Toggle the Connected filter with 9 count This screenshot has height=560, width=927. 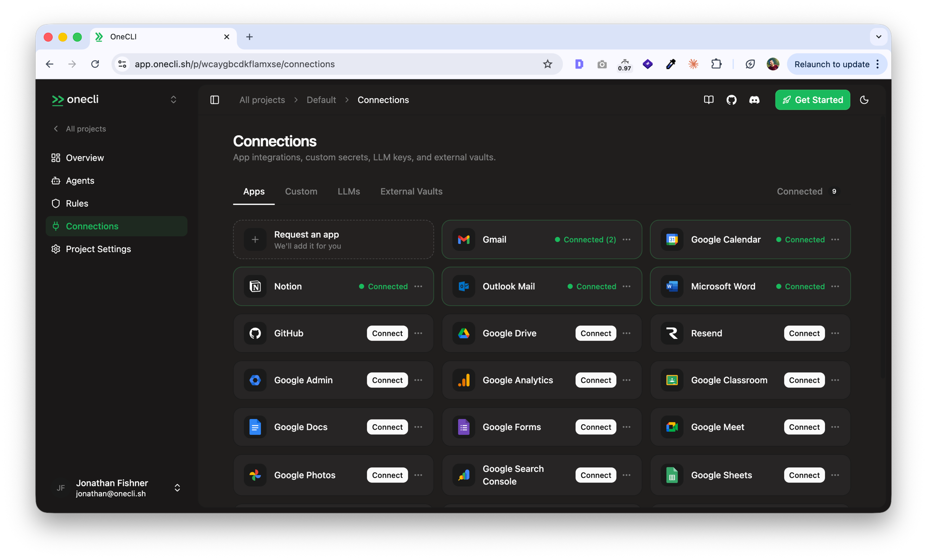808,191
